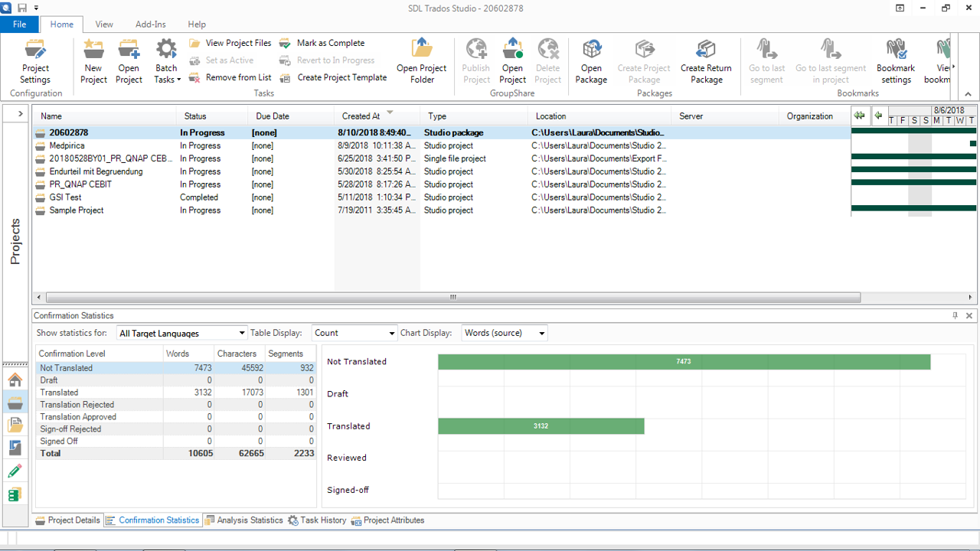Select the Medpirica project row
Image resolution: width=980 pixels, height=551 pixels.
442,145
